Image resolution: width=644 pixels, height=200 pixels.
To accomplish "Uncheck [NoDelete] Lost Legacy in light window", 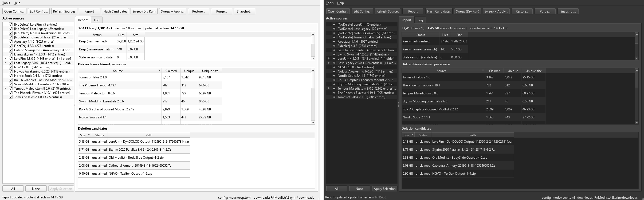I will click(x=11, y=29).
